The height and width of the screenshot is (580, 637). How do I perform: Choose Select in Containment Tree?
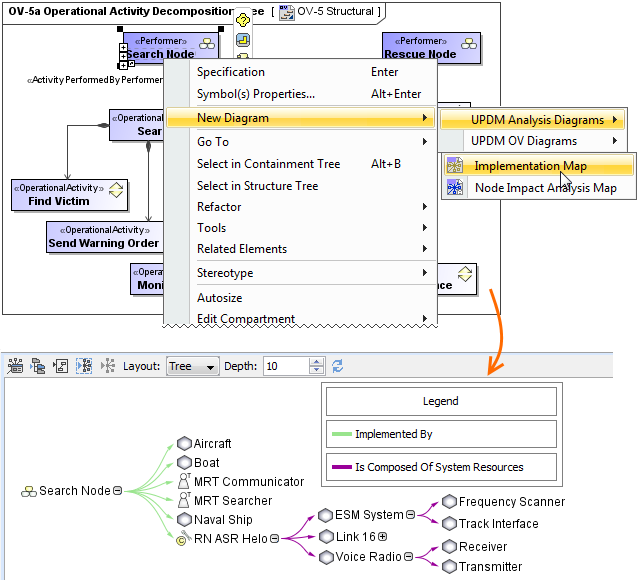268,164
